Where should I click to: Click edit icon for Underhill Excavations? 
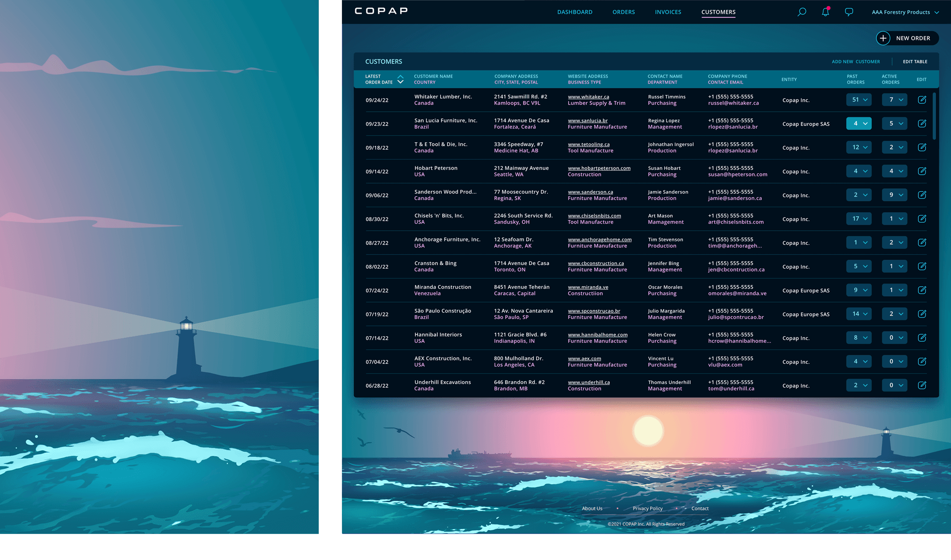[922, 385]
